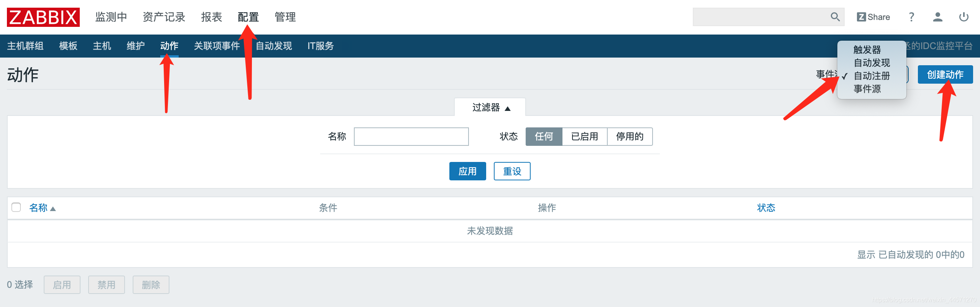Choose 自动注册 in event source dropdown
Image resolution: width=980 pixels, height=307 pixels.
872,76
